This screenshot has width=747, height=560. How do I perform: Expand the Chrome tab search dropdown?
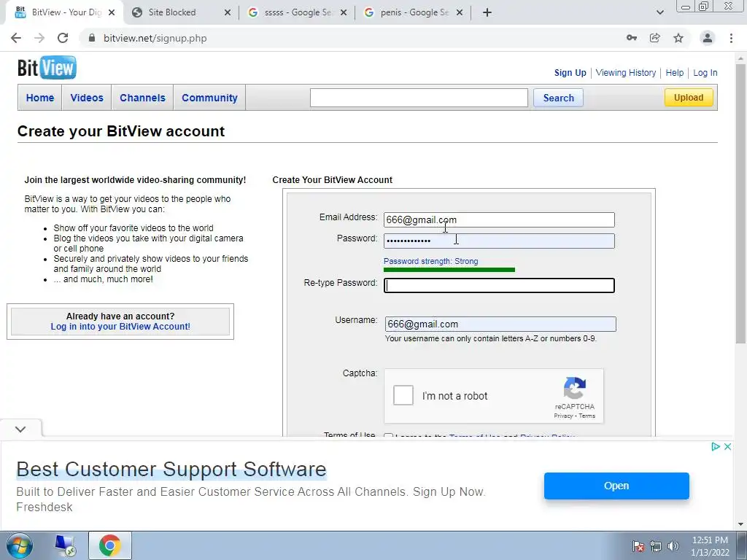(659, 12)
